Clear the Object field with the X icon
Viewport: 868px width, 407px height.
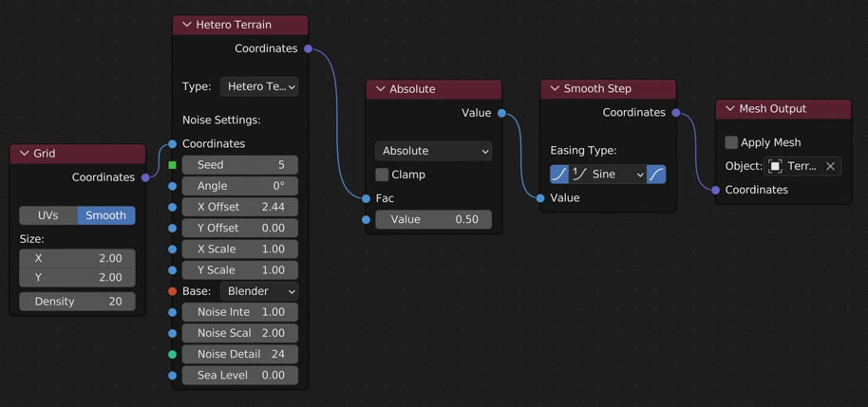830,166
